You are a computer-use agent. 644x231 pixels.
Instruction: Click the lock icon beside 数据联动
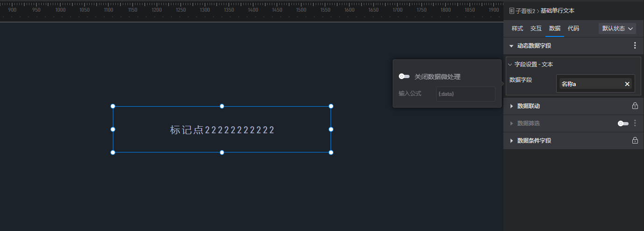(x=635, y=106)
